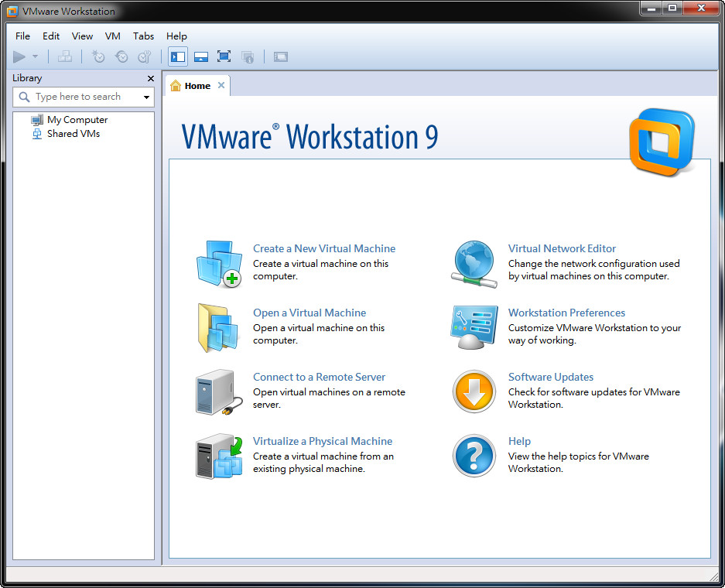Open the power options dropdown arrow
The height and width of the screenshot is (588, 725).
[x=35, y=56]
